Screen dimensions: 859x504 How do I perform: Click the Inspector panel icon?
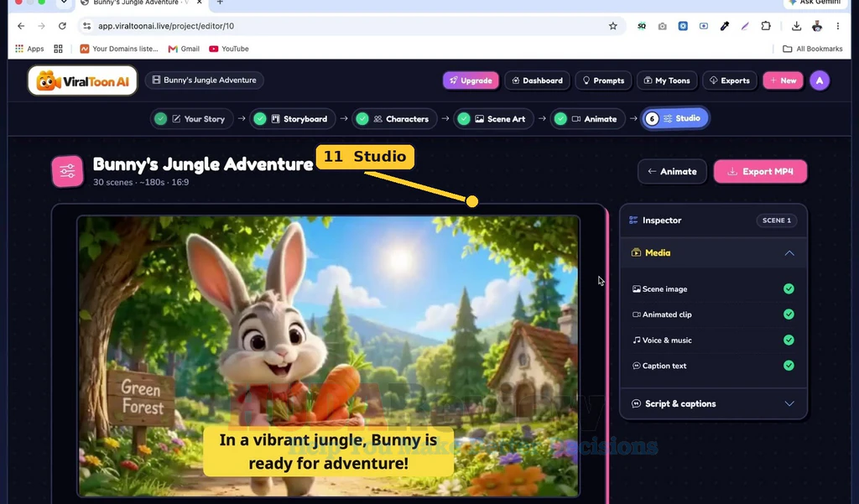pyautogui.click(x=633, y=221)
